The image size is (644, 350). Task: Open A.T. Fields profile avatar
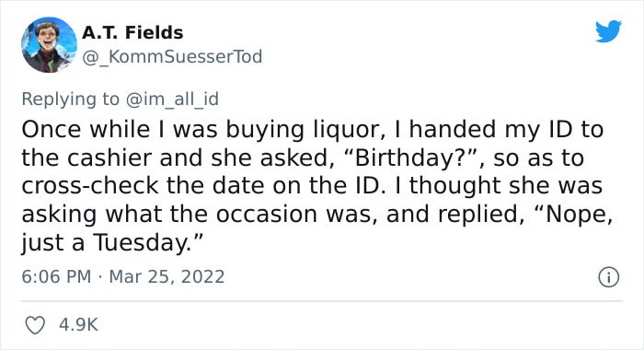[50, 45]
